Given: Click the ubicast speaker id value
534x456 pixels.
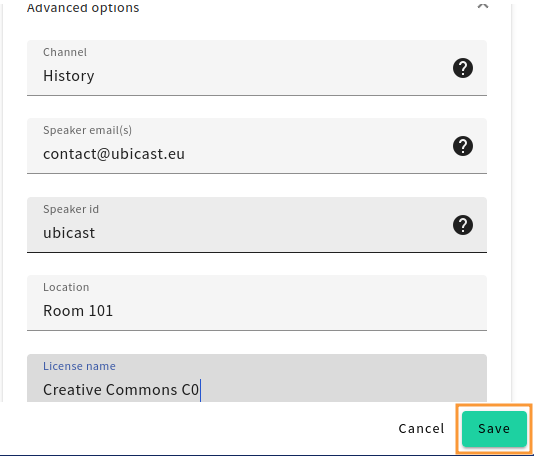Looking at the screenshot, I should (x=69, y=233).
